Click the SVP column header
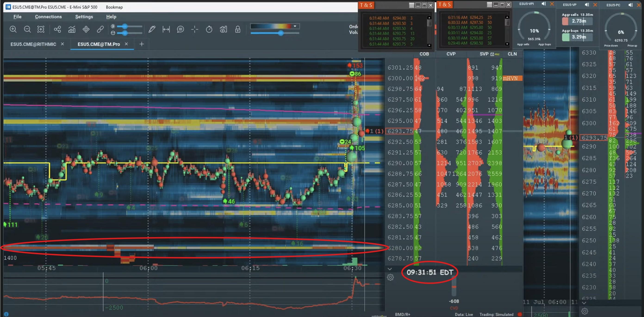 [x=484, y=54]
